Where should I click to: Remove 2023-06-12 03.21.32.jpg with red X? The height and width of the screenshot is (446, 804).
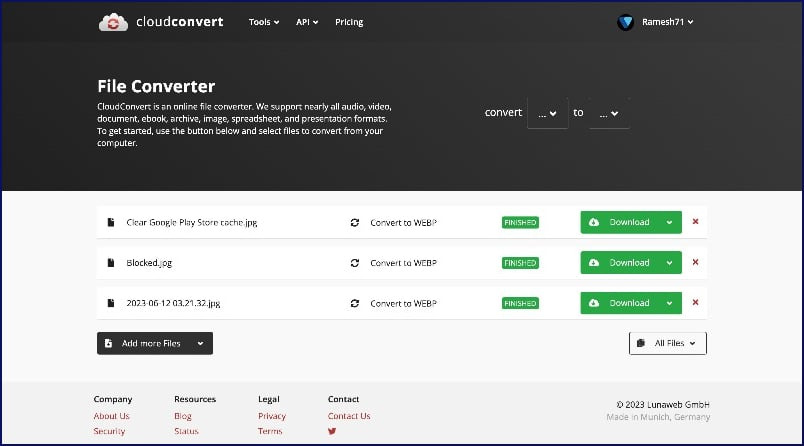click(695, 302)
